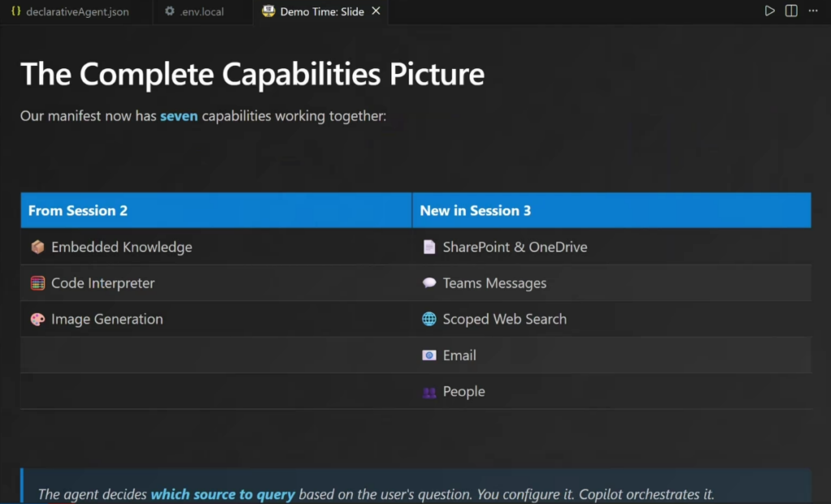Click the Embedded Knowledge box icon

coord(37,247)
